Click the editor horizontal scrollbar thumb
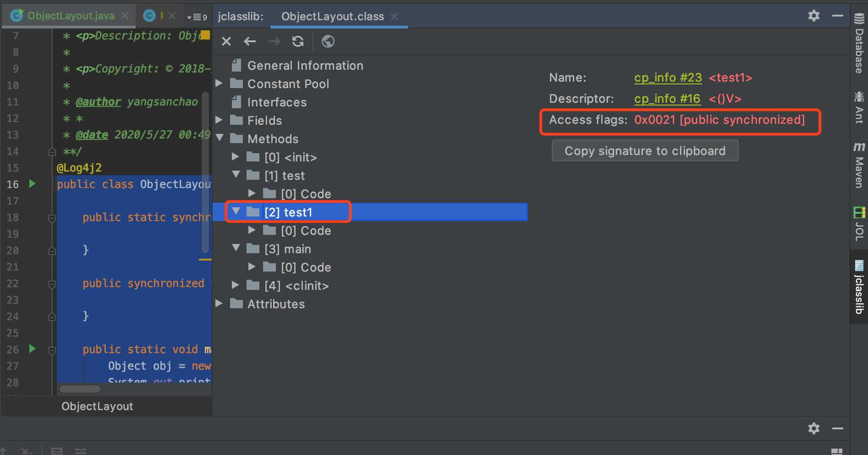The image size is (868, 455). (x=80, y=389)
